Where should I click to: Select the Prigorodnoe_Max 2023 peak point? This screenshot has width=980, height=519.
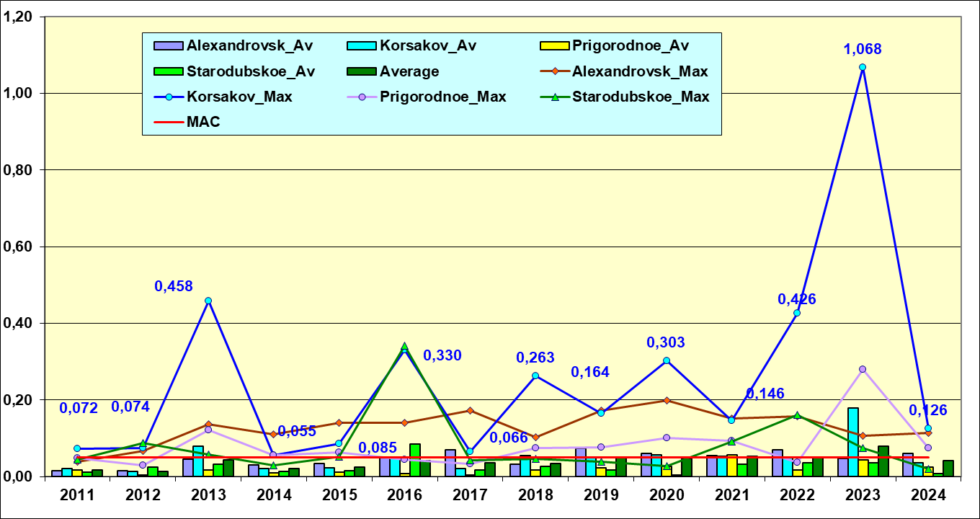coord(863,369)
